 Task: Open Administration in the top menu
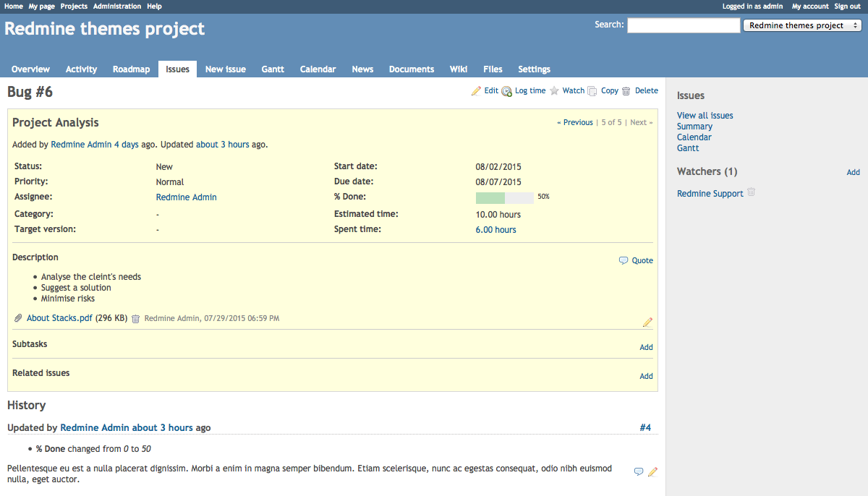[x=117, y=7]
